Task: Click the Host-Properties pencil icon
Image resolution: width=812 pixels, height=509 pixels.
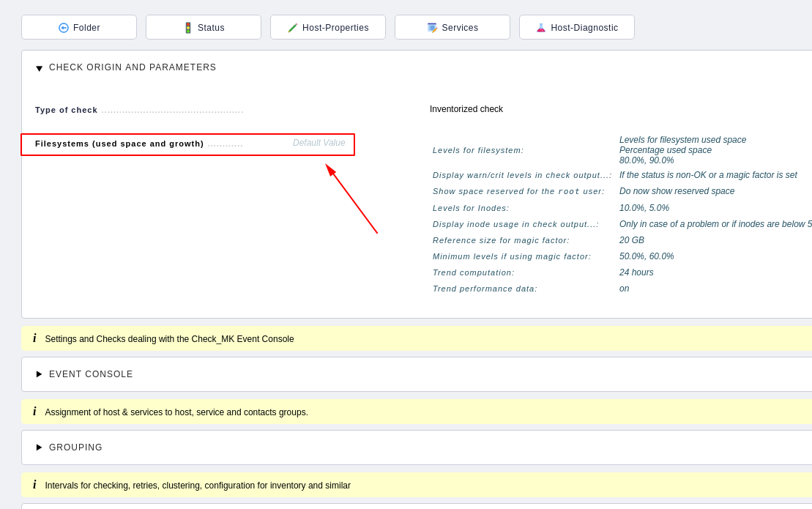Action: [x=293, y=27]
